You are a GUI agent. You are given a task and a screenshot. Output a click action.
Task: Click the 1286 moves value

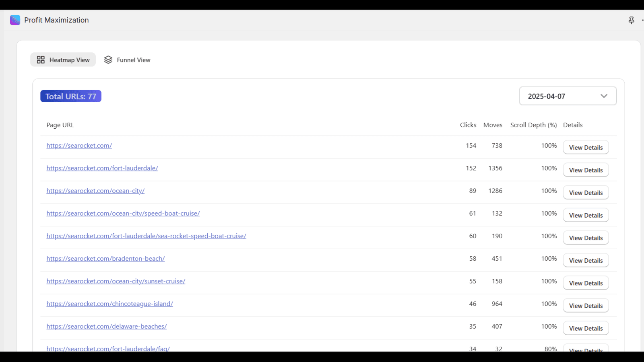pos(495,191)
